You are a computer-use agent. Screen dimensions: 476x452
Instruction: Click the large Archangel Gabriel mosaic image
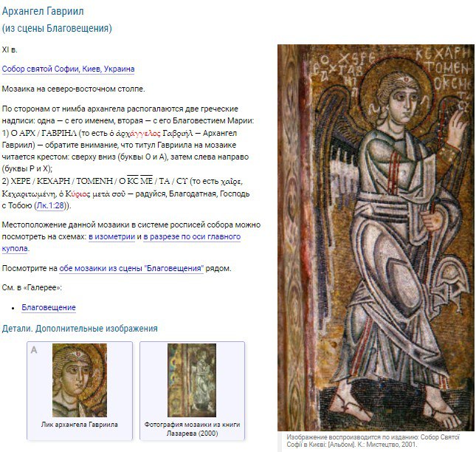click(x=376, y=238)
